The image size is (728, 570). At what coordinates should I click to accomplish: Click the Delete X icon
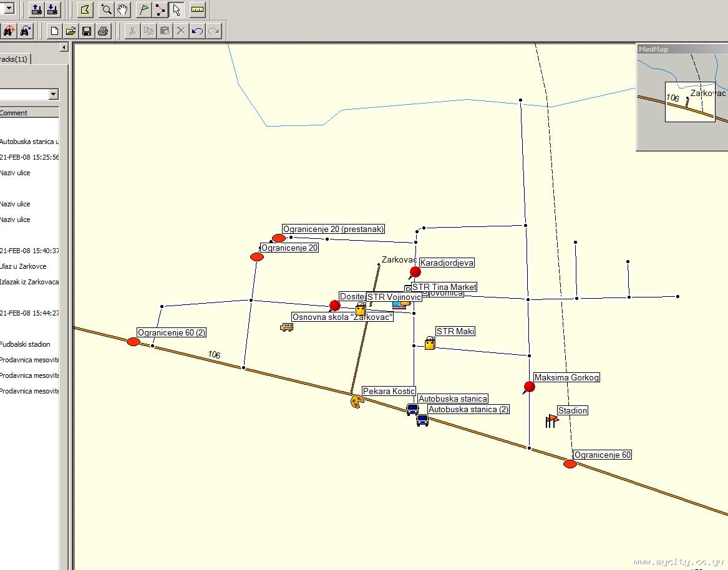[181, 31]
